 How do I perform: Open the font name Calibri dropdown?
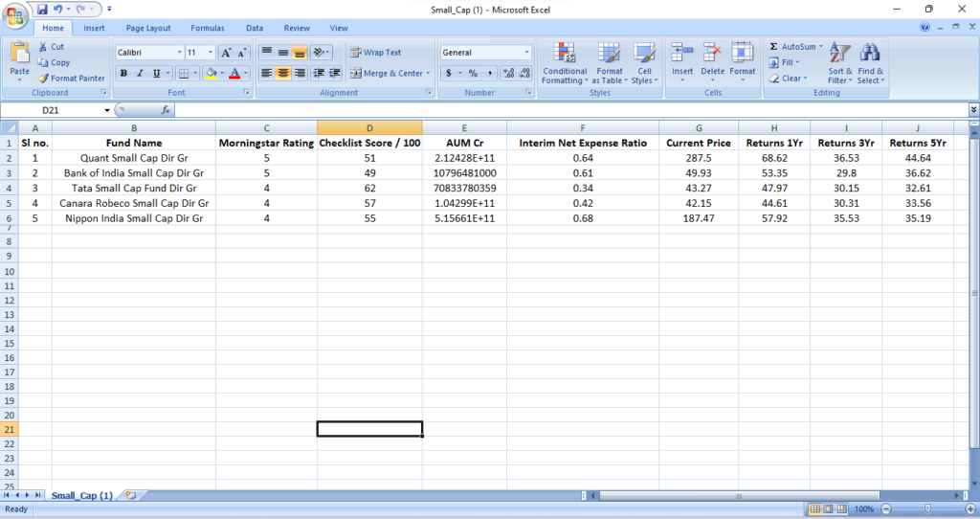(x=179, y=53)
